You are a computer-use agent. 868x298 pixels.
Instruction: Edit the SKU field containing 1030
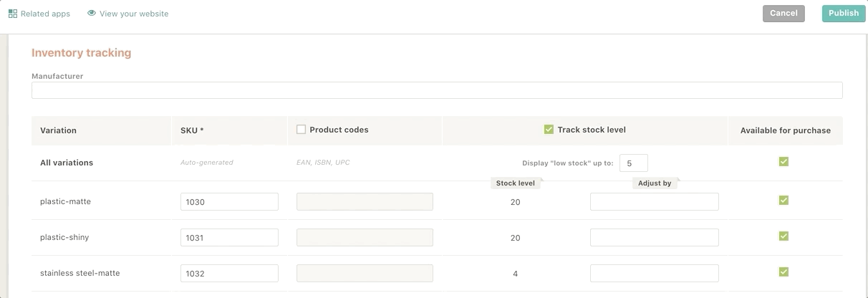coord(229,202)
